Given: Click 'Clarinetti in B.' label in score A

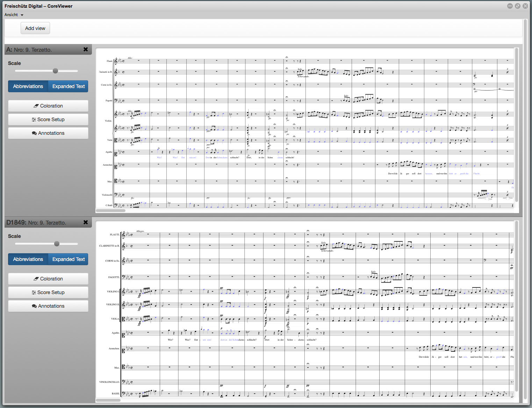Looking at the screenshot, I should point(106,72).
